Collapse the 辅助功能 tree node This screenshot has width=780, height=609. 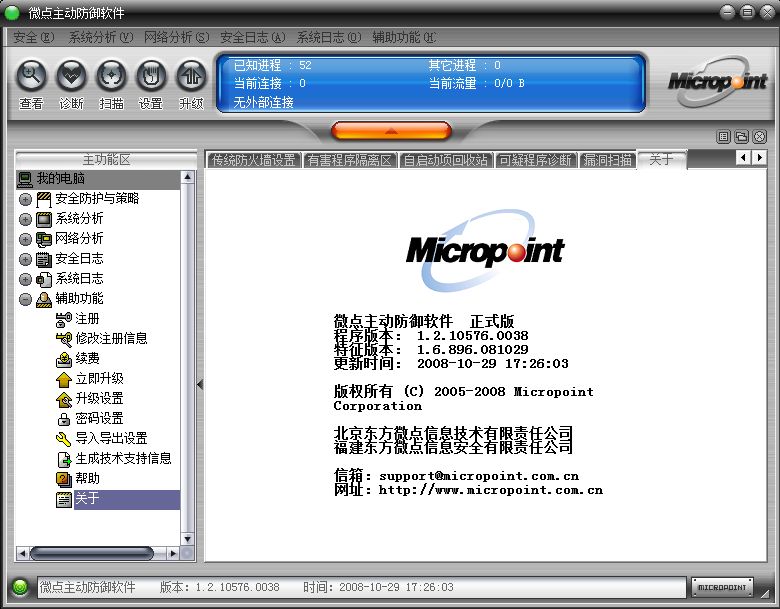click(25, 299)
